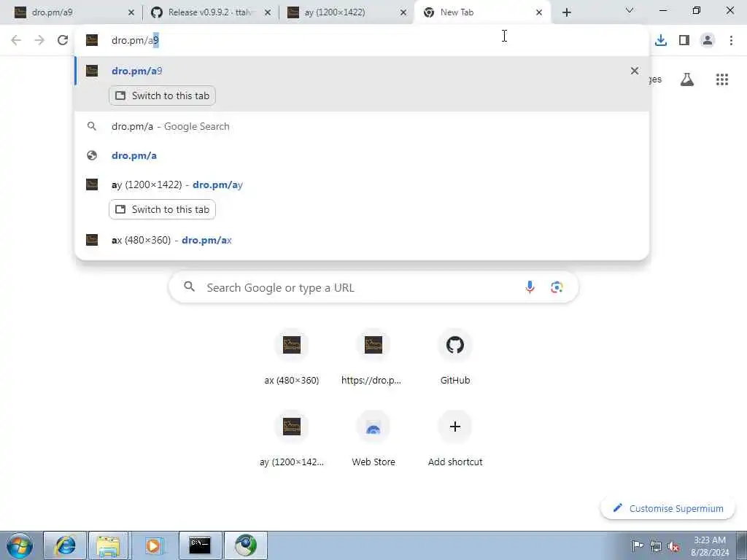Image resolution: width=747 pixels, height=560 pixels.
Task: Open the ay (1200×142... shortcut tile
Action: tap(292, 439)
